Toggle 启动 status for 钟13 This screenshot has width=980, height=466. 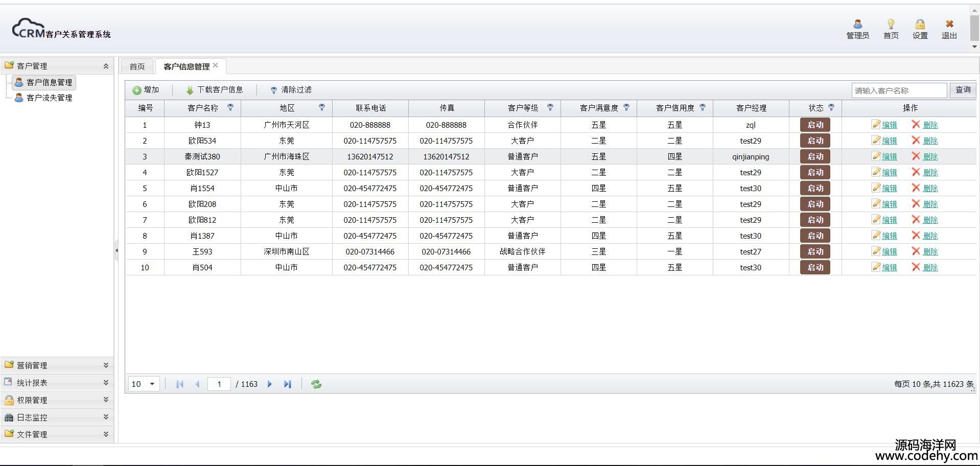pos(815,125)
